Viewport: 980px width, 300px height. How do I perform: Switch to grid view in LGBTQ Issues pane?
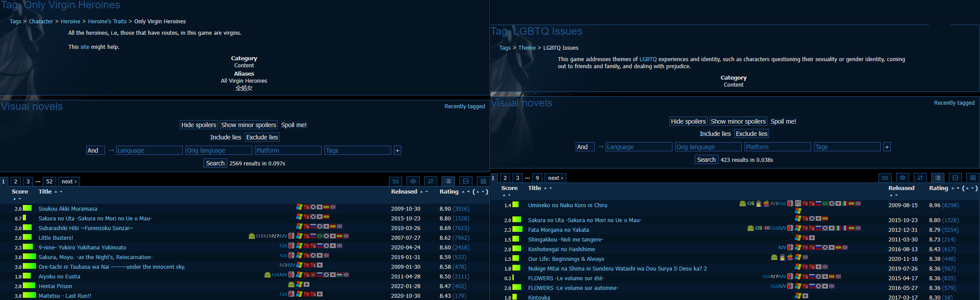pos(973,178)
